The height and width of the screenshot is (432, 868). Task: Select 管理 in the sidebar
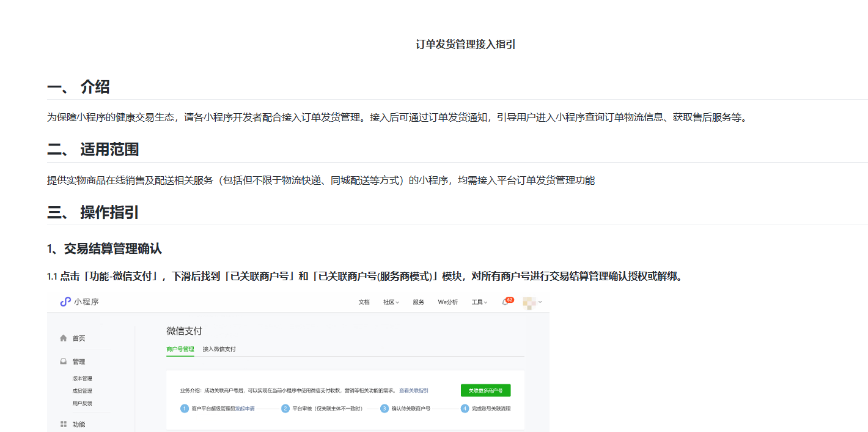point(79,362)
